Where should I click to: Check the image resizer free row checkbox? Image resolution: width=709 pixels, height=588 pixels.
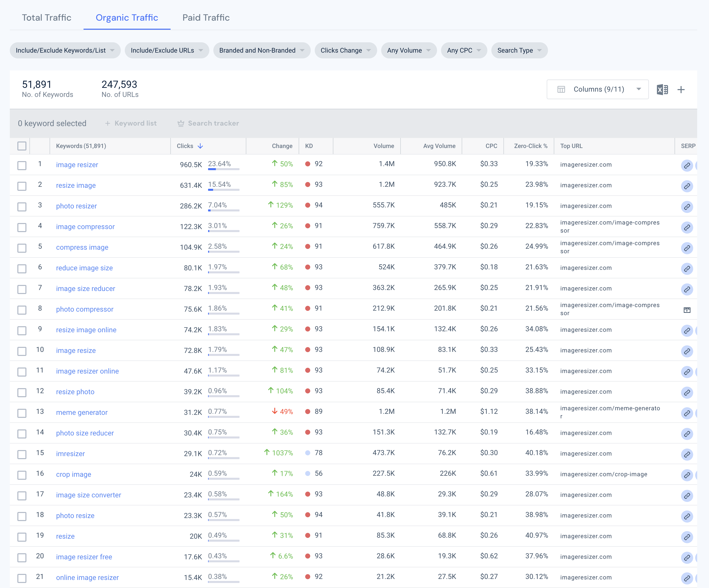tap(22, 558)
